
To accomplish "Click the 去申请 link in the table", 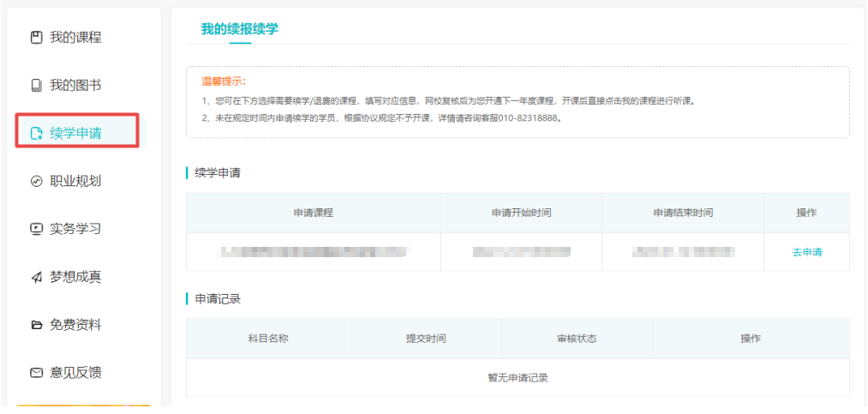I will (806, 252).
